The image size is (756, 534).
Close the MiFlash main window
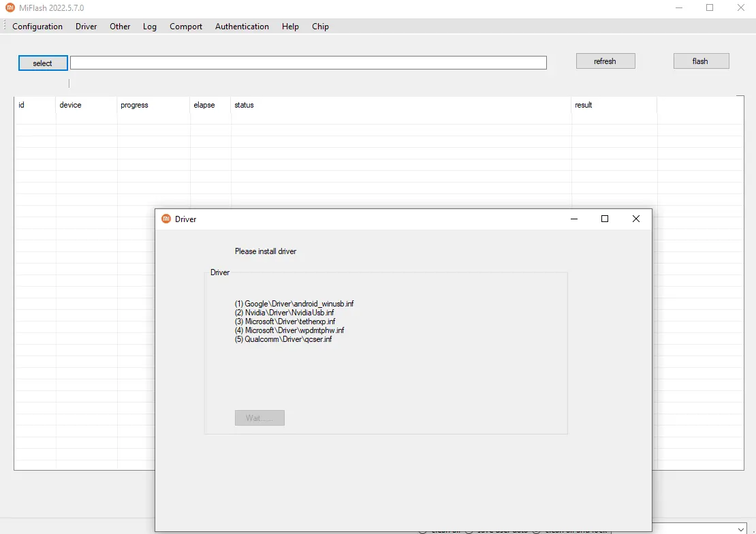(x=741, y=7)
